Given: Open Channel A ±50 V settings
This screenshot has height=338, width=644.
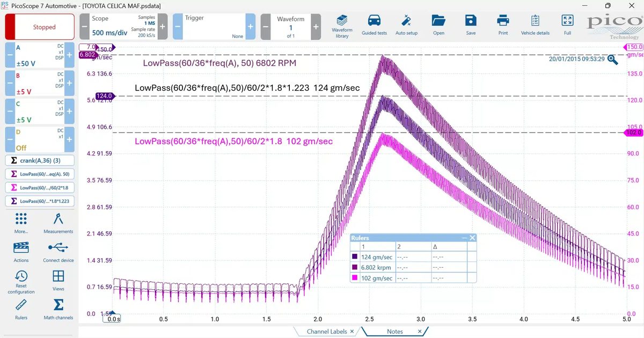Looking at the screenshot, I should point(40,55).
